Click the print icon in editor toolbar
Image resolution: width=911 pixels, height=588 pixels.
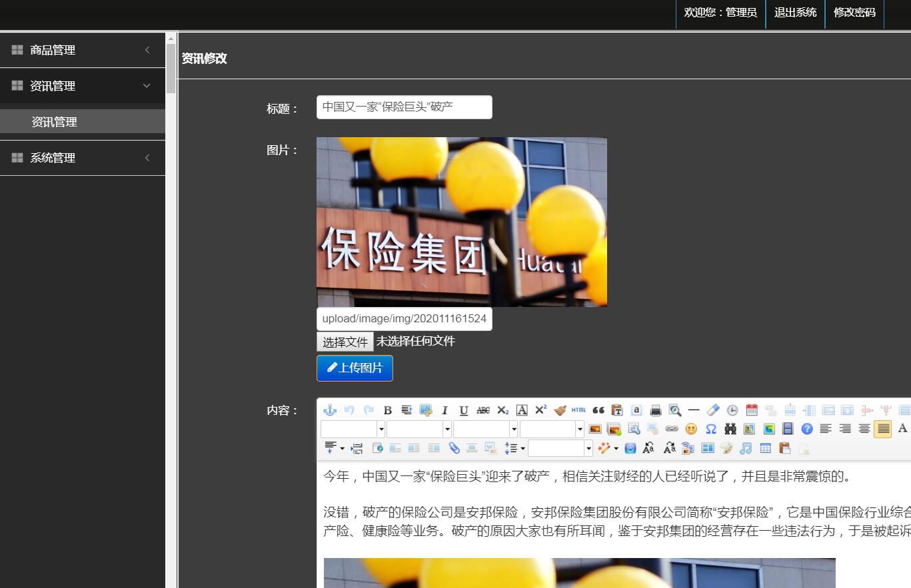click(x=656, y=410)
